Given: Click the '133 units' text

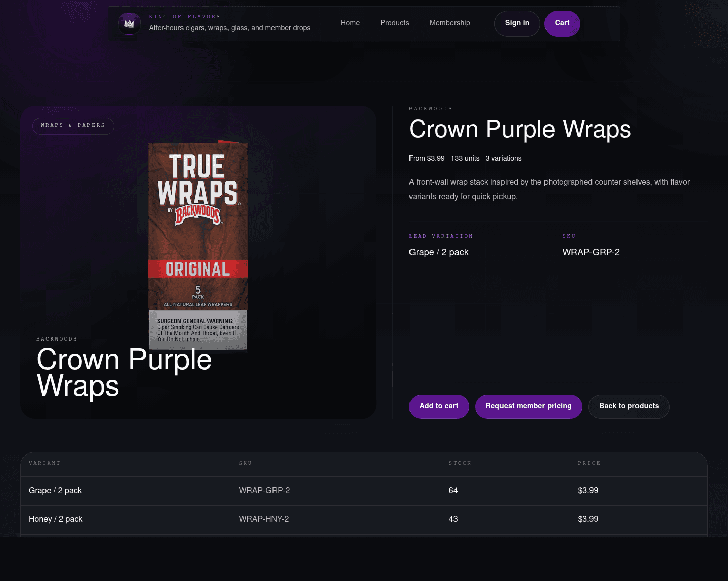Looking at the screenshot, I should point(465,158).
